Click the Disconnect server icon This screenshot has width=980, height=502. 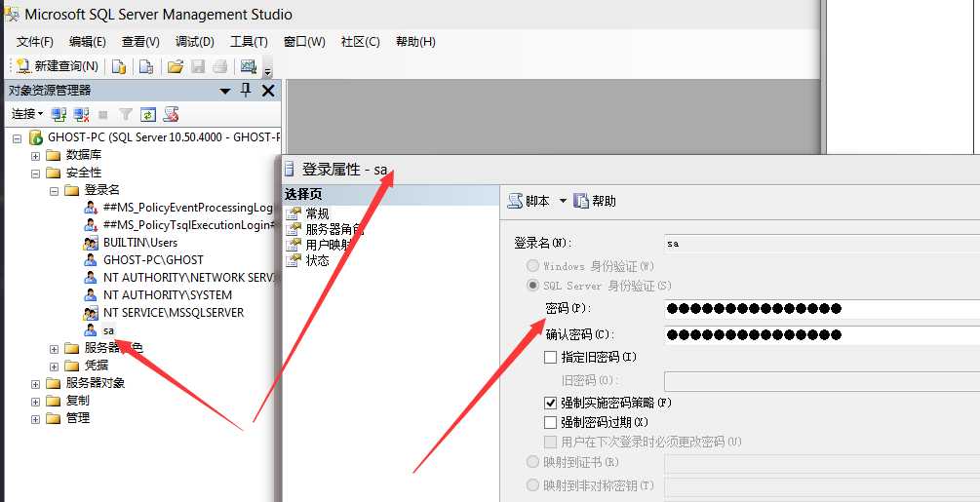[81, 114]
